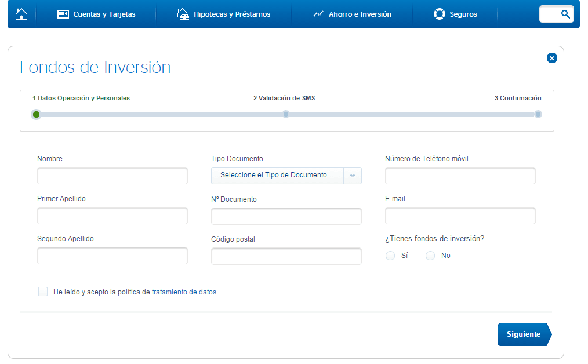The image size is (588, 364).
Task: Focus the Segundo Apellido input field
Action: click(x=112, y=256)
